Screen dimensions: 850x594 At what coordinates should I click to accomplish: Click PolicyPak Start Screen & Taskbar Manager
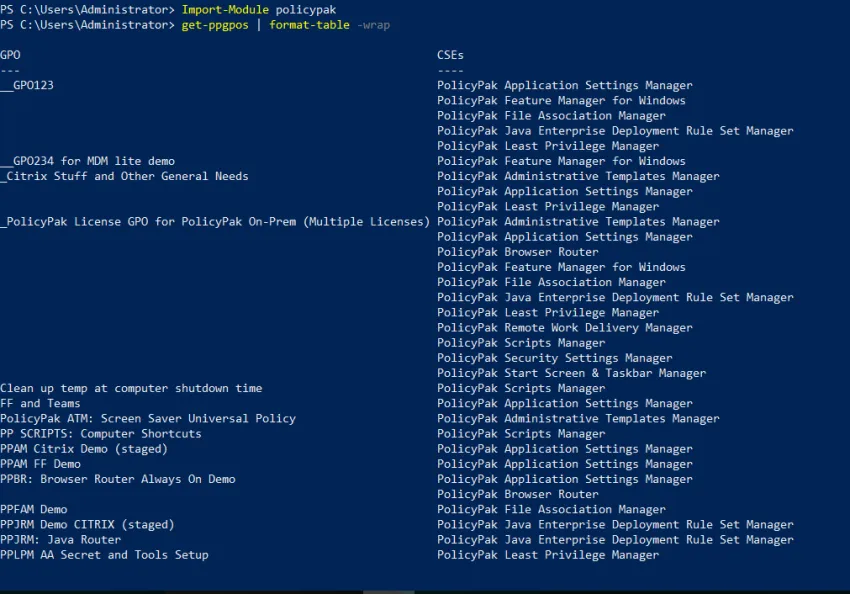571,373
